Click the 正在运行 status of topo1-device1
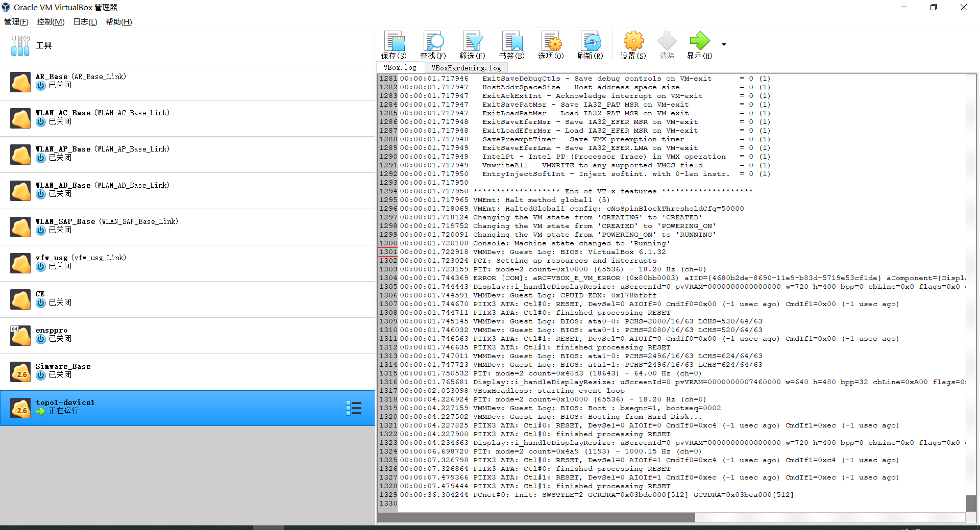The width and height of the screenshot is (980, 530). coord(64,411)
